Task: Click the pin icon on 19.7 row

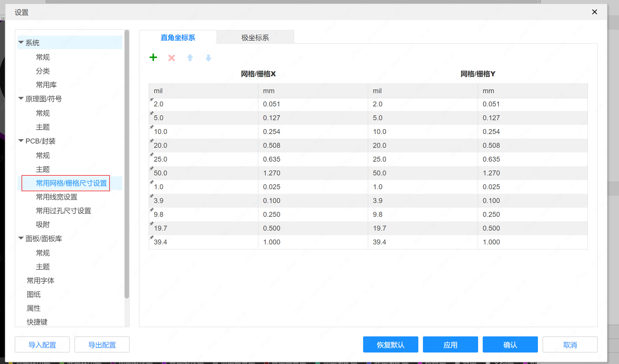Action: [x=152, y=224]
